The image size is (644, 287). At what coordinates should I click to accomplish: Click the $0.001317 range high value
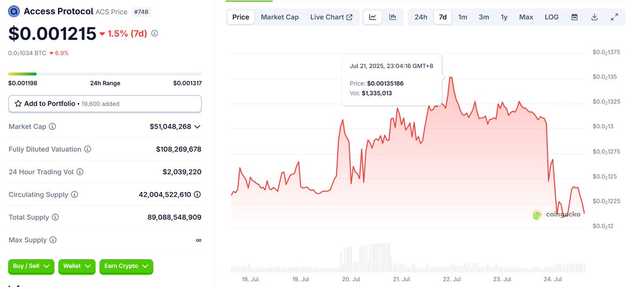tap(187, 83)
